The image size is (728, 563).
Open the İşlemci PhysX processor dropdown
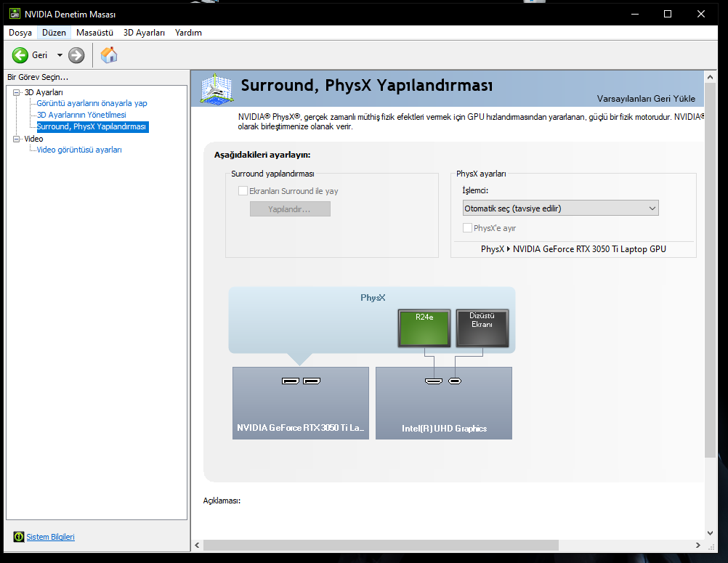[560, 208]
